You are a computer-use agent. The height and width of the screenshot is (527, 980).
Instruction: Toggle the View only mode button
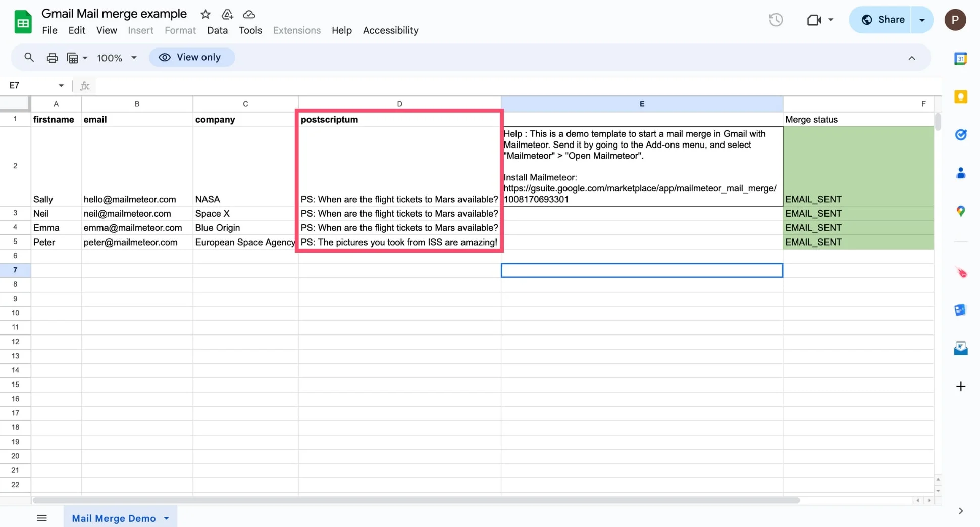point(192,57)
